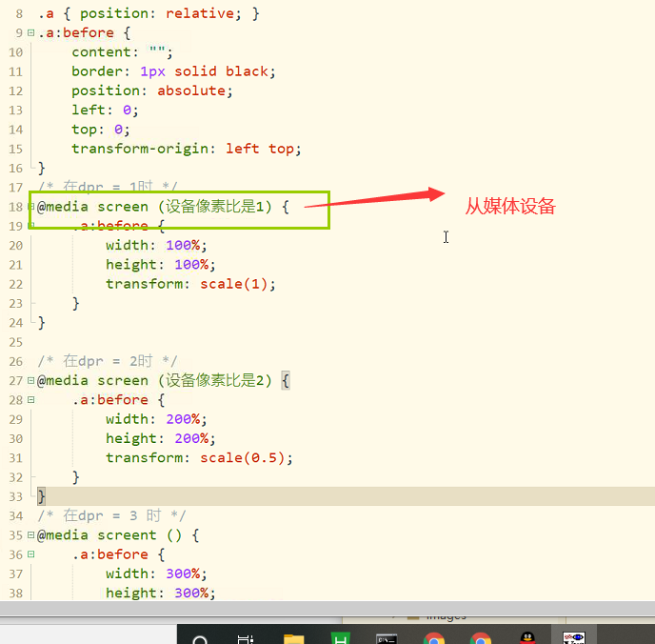Collapse the .a:before rule on line 36
The height and width of the screenshot is (644, 655).
tap(30, 554)
